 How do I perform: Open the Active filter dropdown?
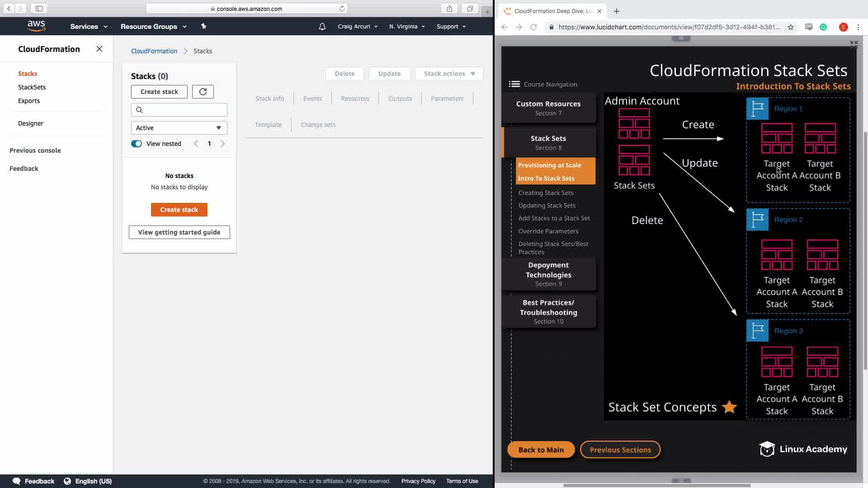point(179,128)
